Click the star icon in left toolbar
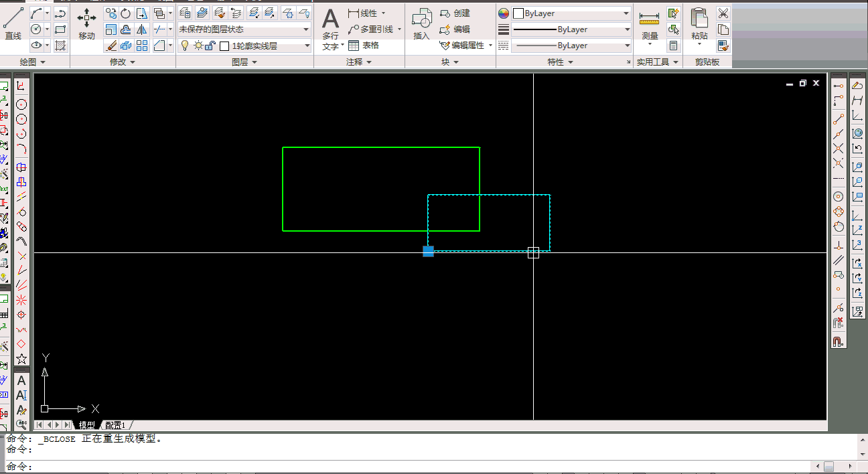 pos(21,359)
